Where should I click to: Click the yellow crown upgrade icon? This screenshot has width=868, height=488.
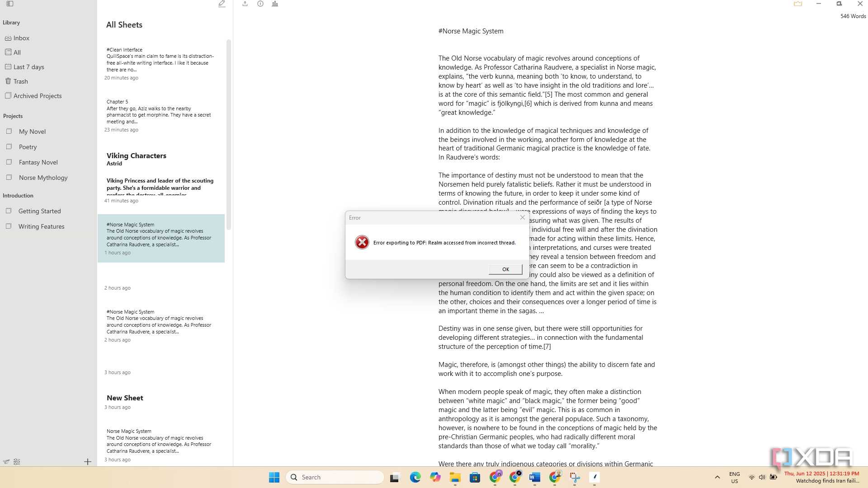pyautogui.click(x=798, y=4)
